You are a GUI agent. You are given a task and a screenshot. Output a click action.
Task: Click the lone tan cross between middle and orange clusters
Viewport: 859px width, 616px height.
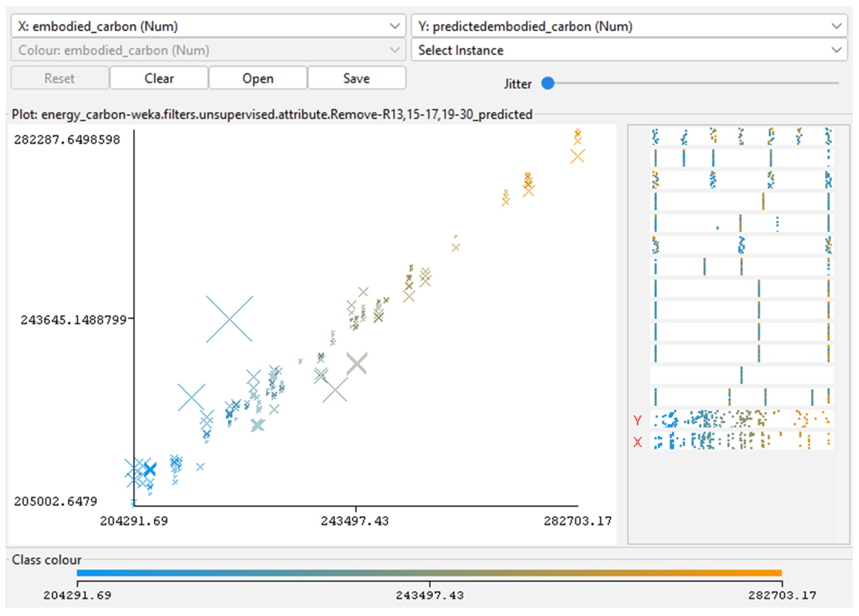pos(456,247)
